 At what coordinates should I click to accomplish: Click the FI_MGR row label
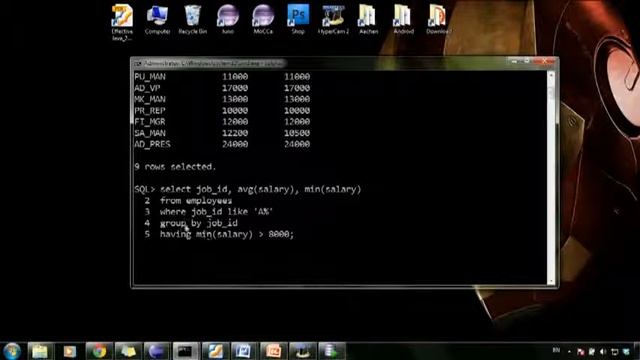[150, 122]
